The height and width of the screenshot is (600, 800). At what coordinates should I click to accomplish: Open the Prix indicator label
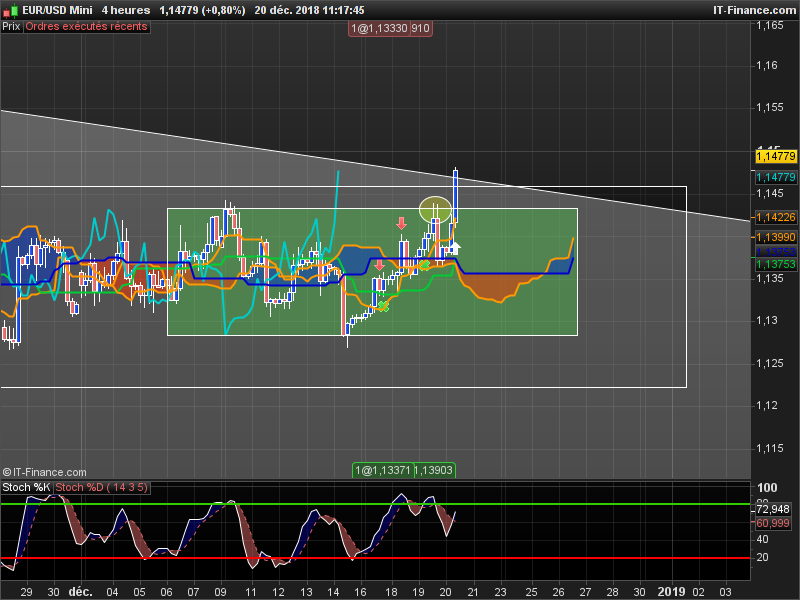tap(11, 28)
